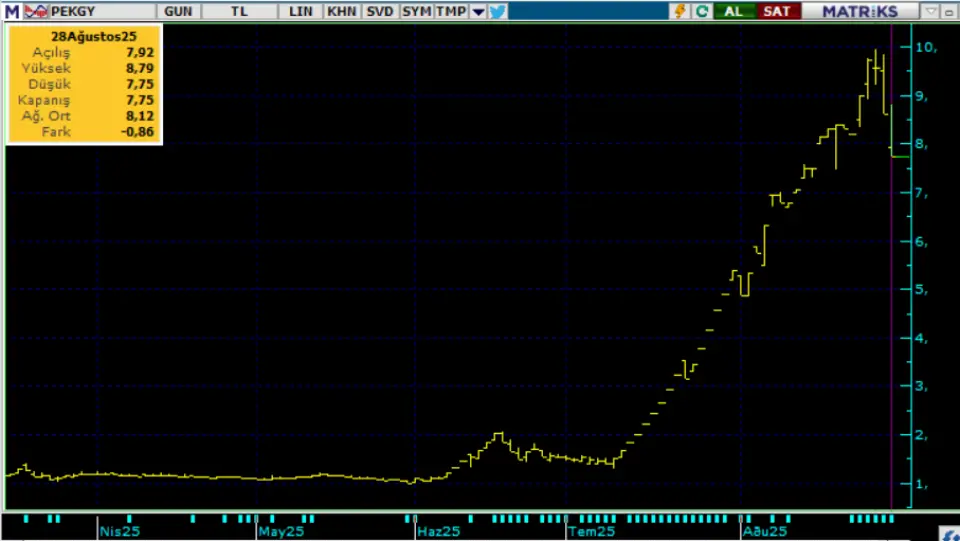960x541 pixels.
Task: Toggle SYM option in toolbar
Action: [x=416, y=11]
